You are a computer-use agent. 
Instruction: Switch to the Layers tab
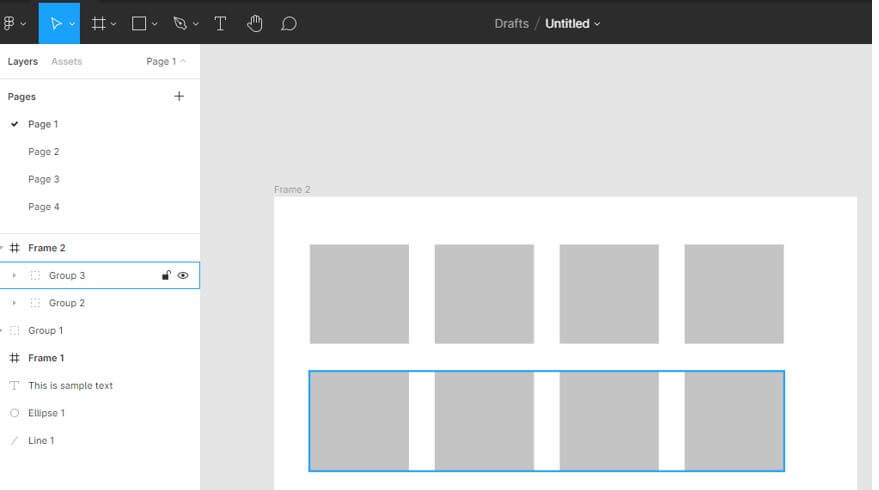click(x=23, y=61)
